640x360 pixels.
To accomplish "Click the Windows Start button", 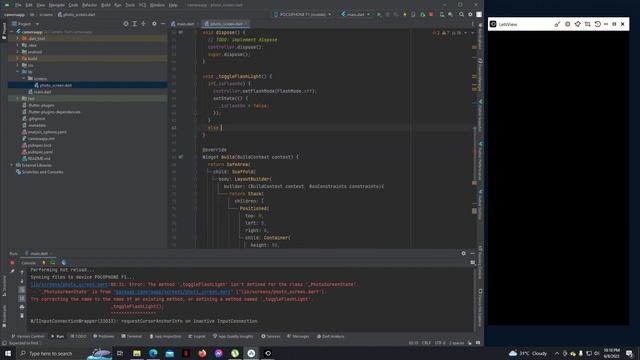I will 7,353.
